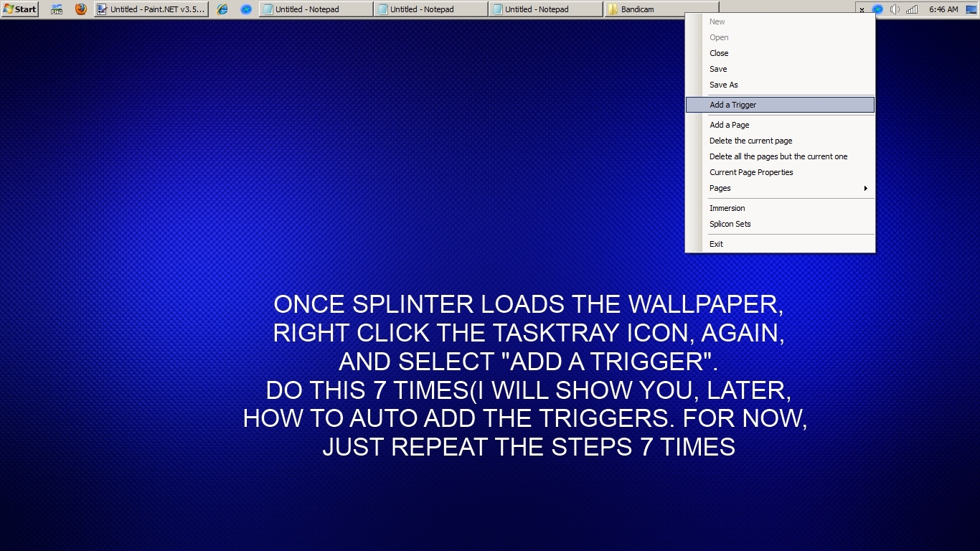Launch Internet Explorer from the quick launch area
Image resolution: width=980 pixels, height=551 pixels.
(x=222, y=9)
